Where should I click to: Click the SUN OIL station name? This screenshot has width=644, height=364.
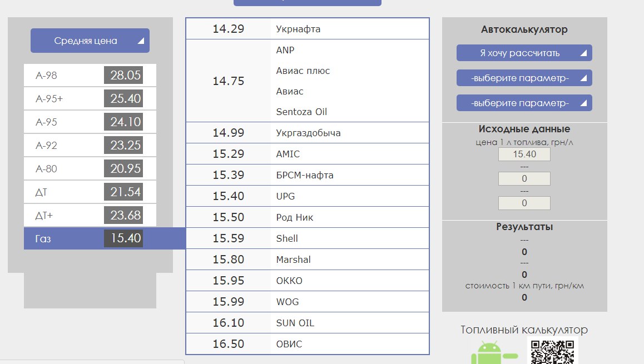(295, 323)
